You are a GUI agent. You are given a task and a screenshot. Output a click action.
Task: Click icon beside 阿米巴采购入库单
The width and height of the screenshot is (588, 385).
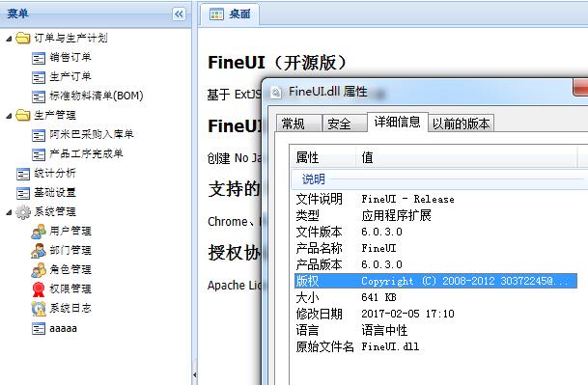[x=39, y=135]
